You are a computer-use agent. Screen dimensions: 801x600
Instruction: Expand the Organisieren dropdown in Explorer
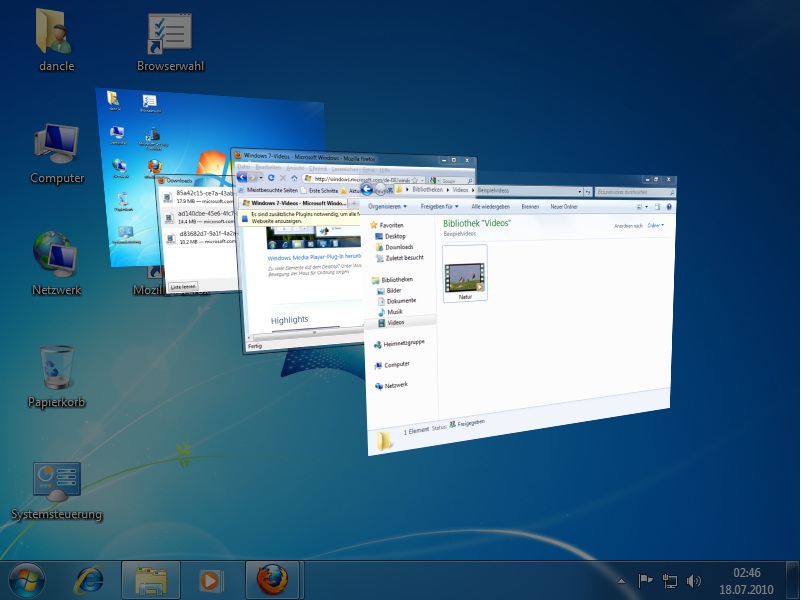387,206
